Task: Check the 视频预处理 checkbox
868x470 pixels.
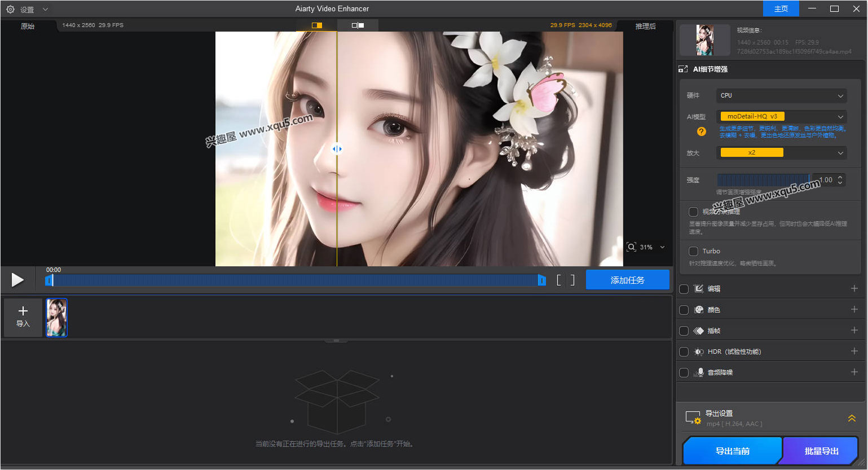Action: pyautogui.click(x=693, y=212)
